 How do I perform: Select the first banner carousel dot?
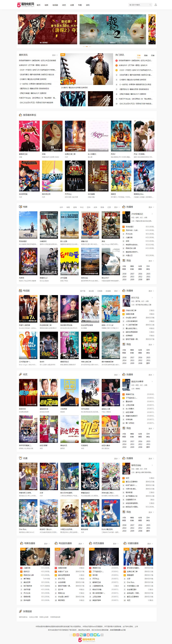click(84, 46)
